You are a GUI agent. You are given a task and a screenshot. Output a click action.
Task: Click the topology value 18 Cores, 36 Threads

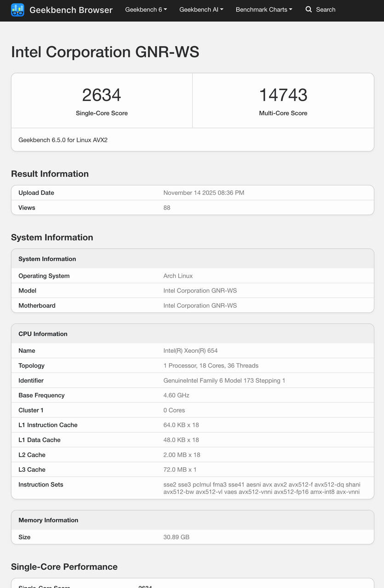pos(211,366)
